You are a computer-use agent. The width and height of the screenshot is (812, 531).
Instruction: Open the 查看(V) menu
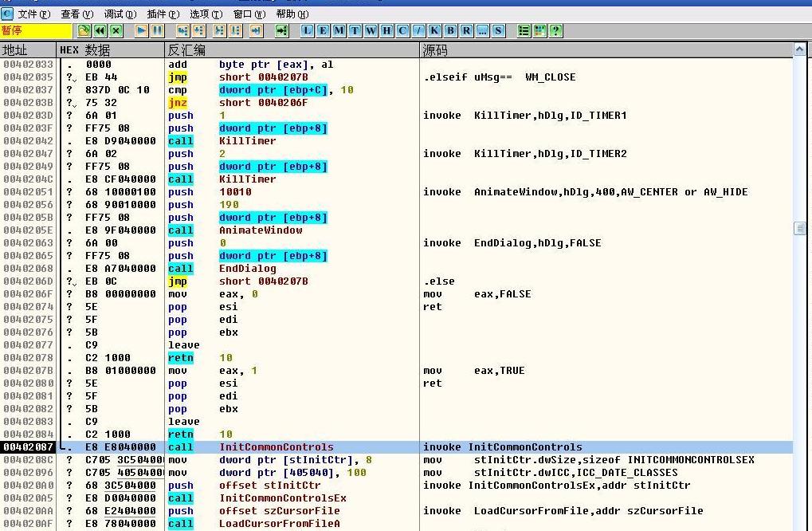pyautogui.click(x=77, y=14)
